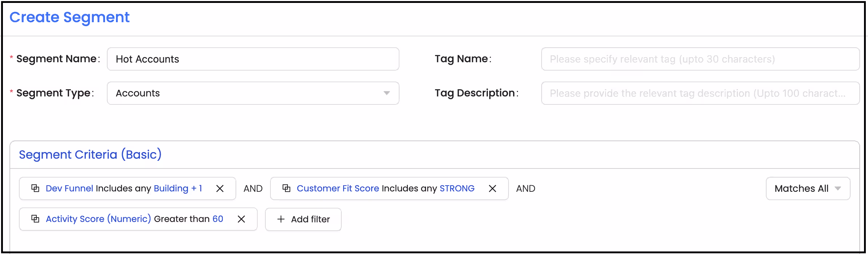Select the STRONG value link
The width and height of the screenshot is (868, 254).
click(x=457, y=188)
